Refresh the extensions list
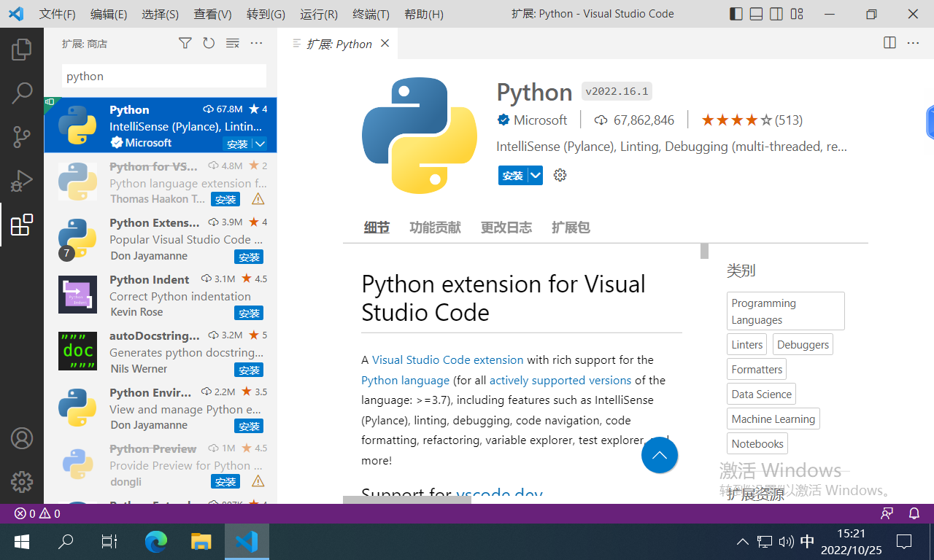Screen dimensions: 934x560 pos(209,44)
